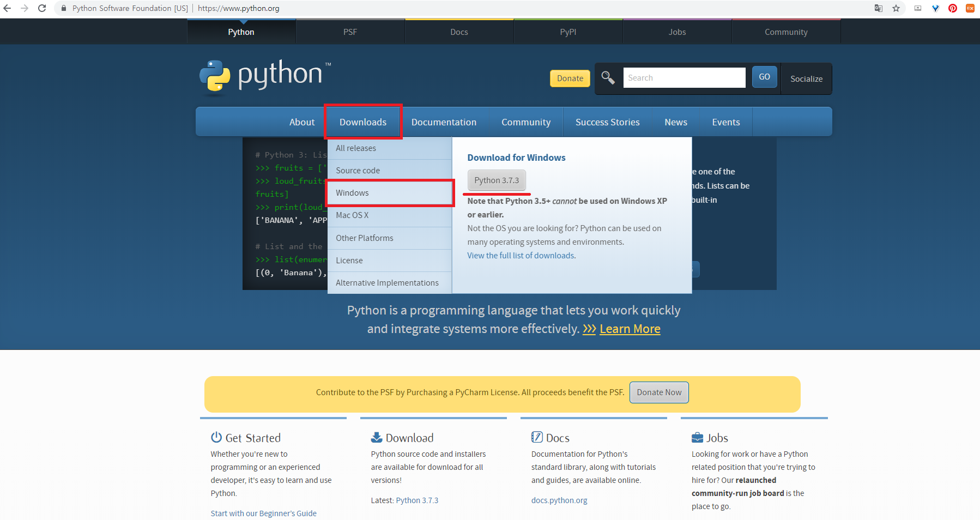Focus the Search input field

pyautogui.click(x=684, y=78)
